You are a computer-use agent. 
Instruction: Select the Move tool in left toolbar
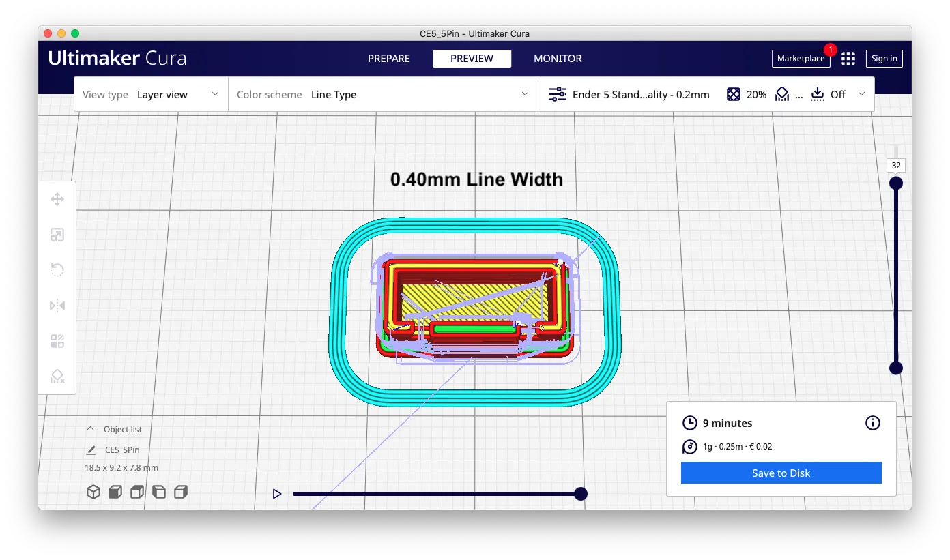click(57, 199)
